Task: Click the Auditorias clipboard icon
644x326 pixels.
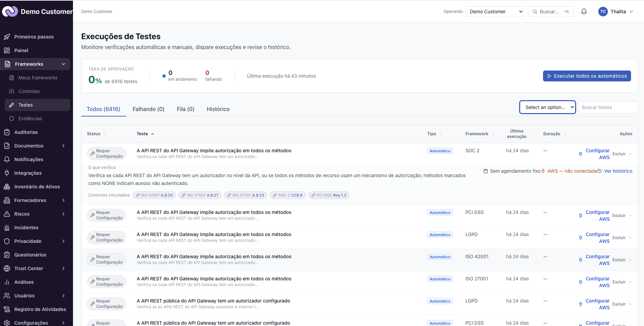Action: 7,132
